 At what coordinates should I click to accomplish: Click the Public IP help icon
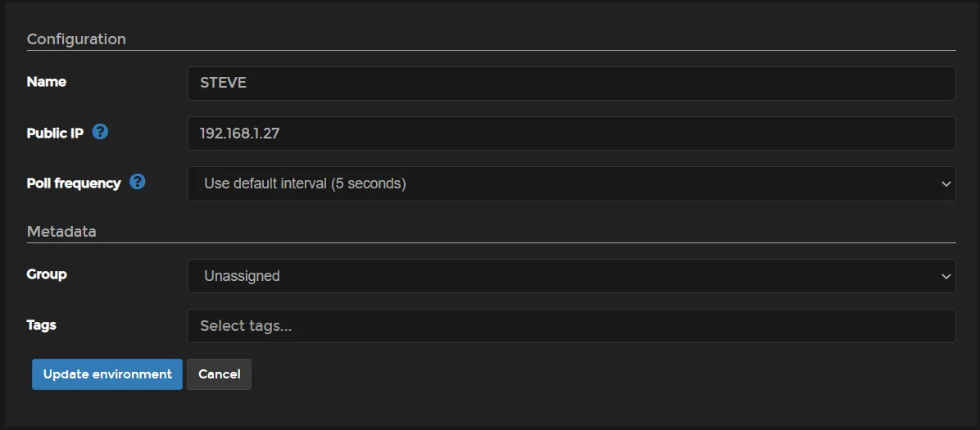point(100,132)
